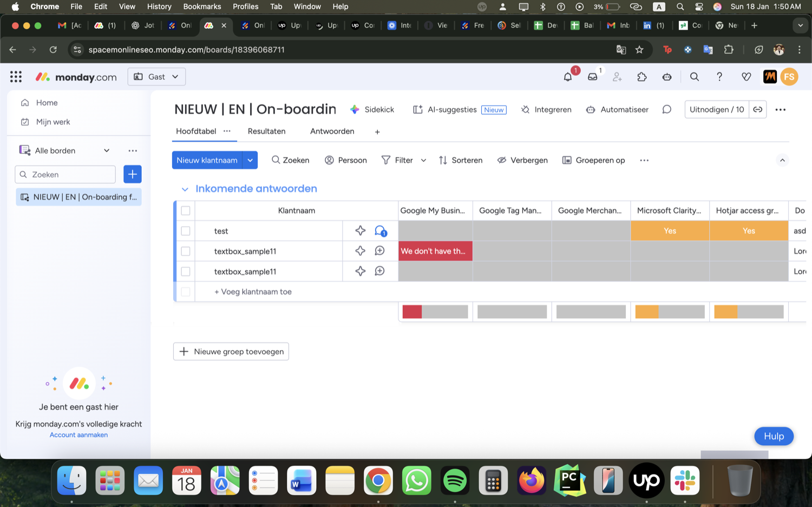Open the Automatiseer center
The width and height of the screenshot is (812, 507).
pos(617,109)
